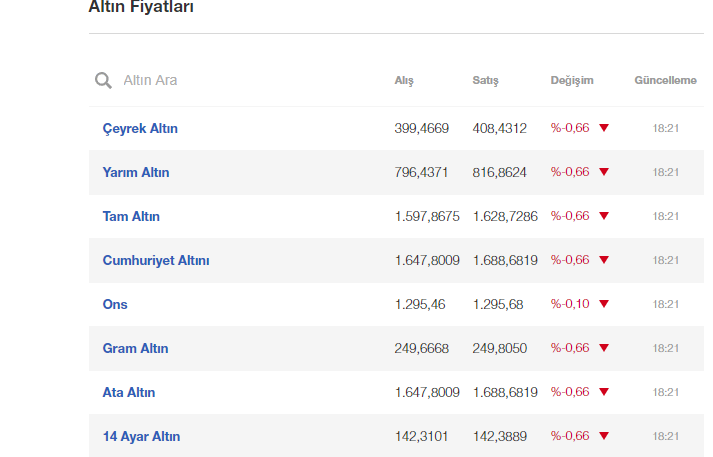Open the Ata Altın link
713x457 pixels.
click(x=129, y=392)
